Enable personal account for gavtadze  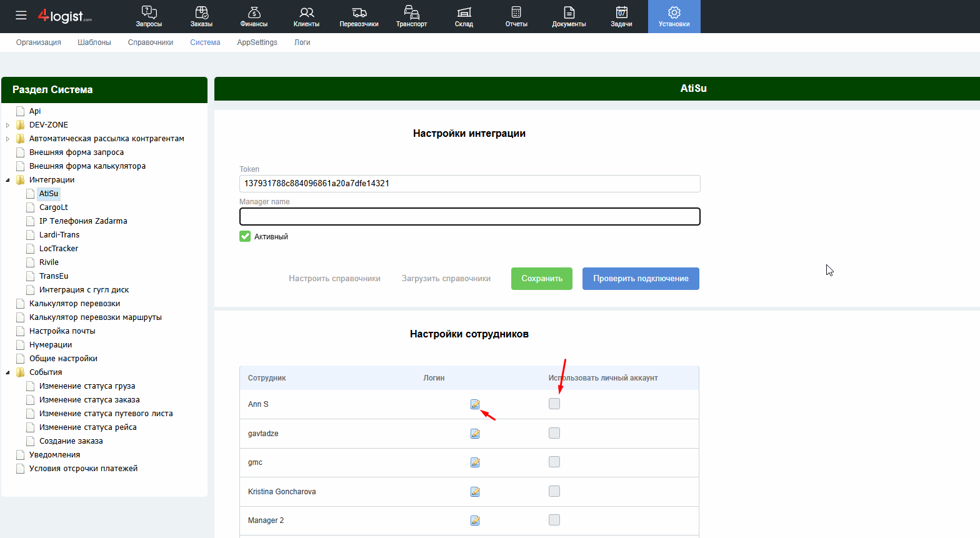pyautogui.click(x=554, y=433)
